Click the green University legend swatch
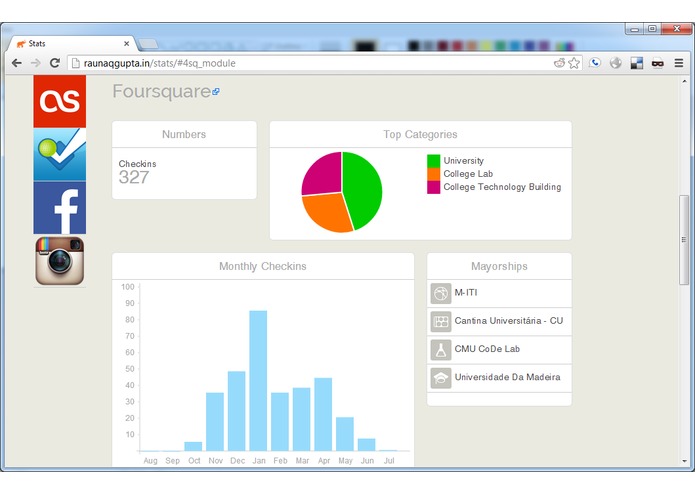Screen dimensions: 695x494 pyautogui.click(x=433, y=161)
